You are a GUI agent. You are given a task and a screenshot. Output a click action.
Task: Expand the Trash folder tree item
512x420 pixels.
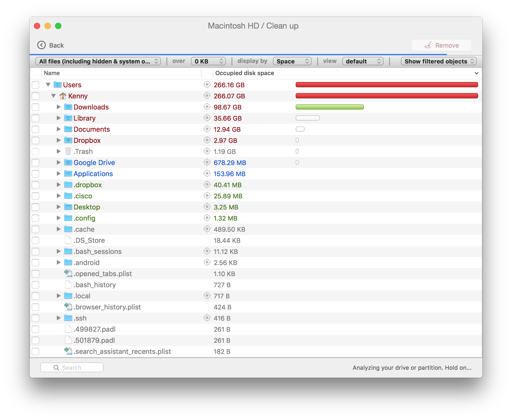[59, 151]
